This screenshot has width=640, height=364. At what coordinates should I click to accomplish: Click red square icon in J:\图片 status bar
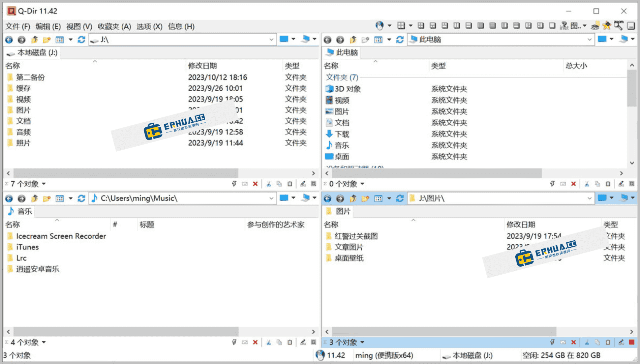632,342
